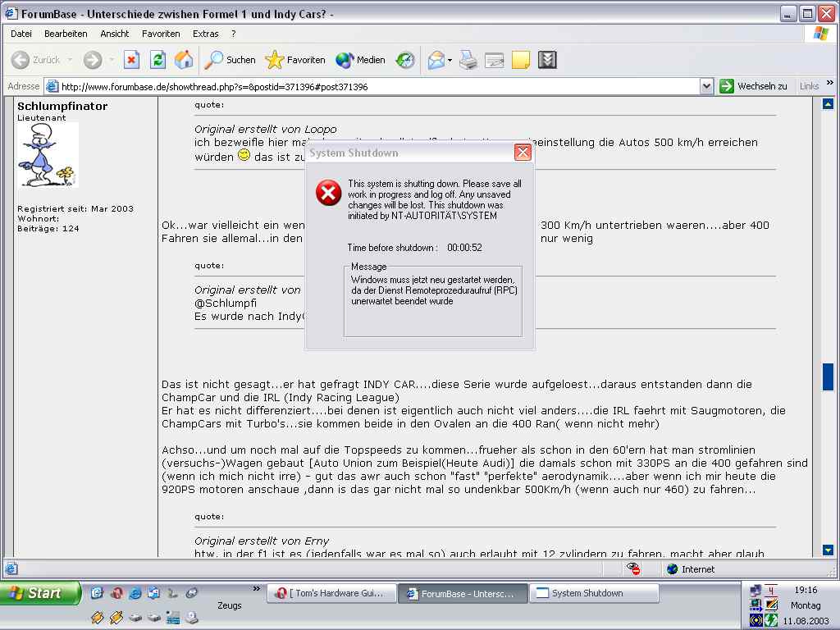Viewport: 840px width, 630px height.
Task: Click the Outlook Express quick launch icon
Action: pos(154,593)
